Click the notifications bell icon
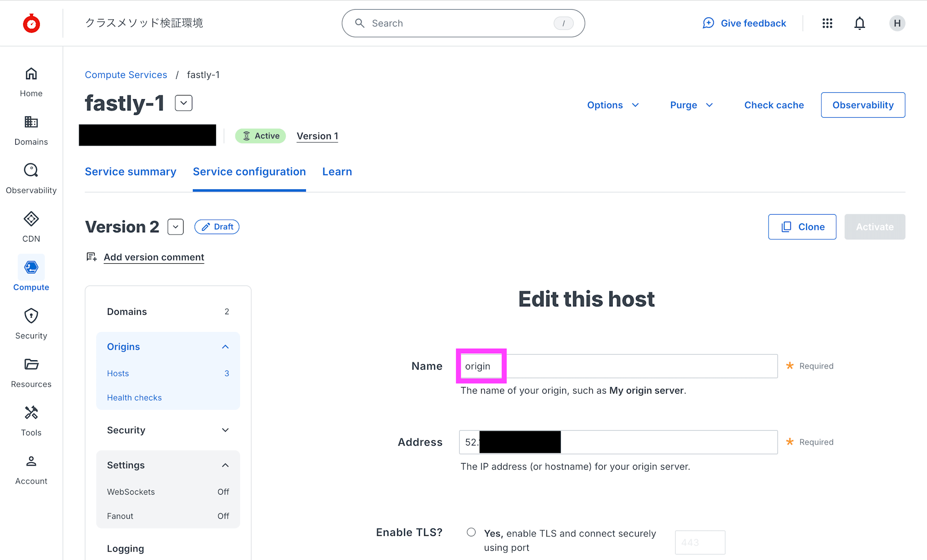The height and width of the screenshot is (560, 927). 859,23
